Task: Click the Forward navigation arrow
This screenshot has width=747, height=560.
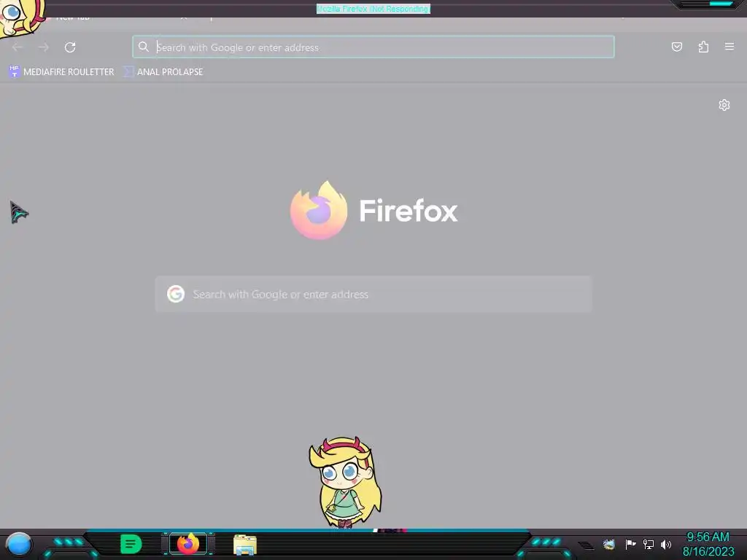Action: pyautogui.click(x=44, y=47)
